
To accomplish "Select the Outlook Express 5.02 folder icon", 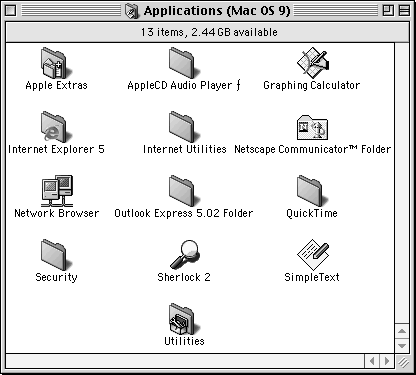I will pyautogui.click(x=184, y=191).
